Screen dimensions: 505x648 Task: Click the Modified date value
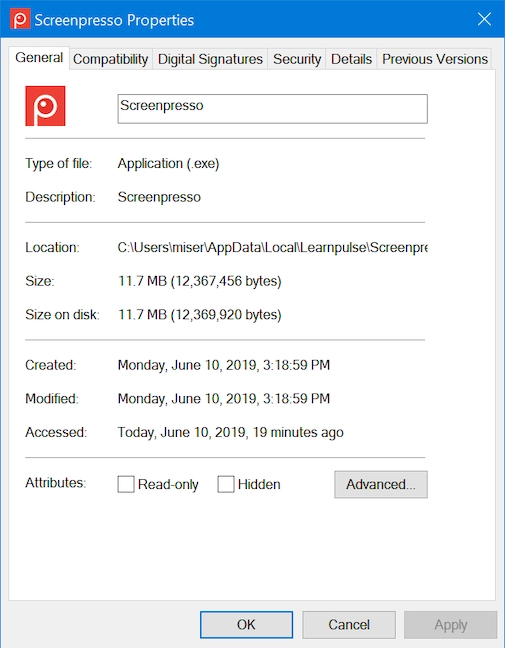pos(224,398)
